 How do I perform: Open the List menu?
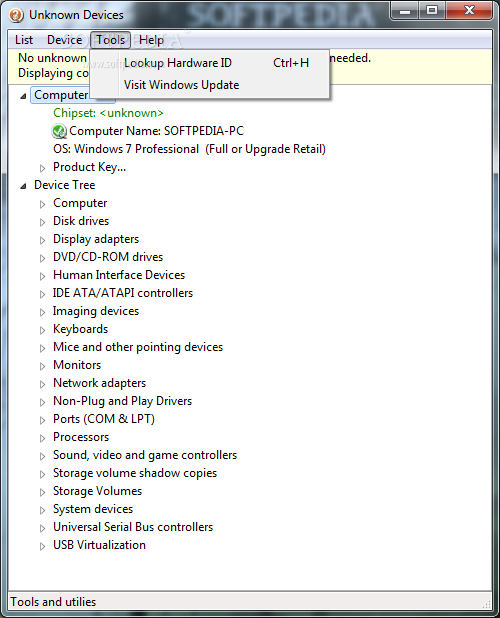[24, 40]
